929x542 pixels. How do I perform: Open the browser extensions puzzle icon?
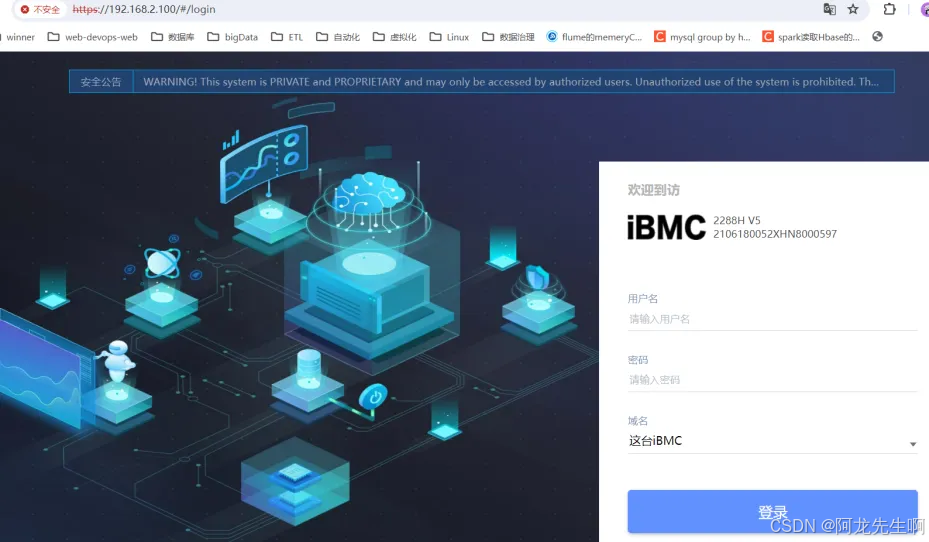pos(889,9)
